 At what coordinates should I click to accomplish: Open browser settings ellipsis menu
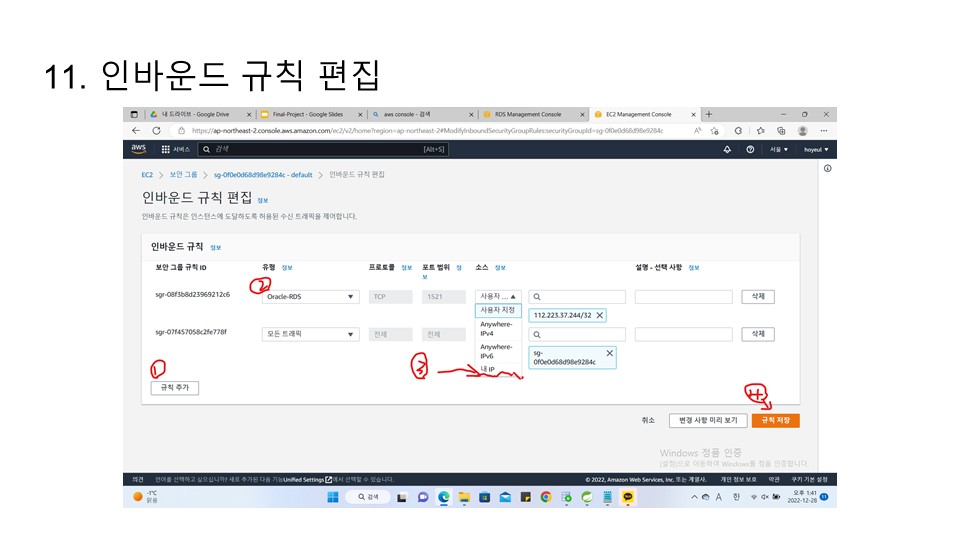pos(824,130)
